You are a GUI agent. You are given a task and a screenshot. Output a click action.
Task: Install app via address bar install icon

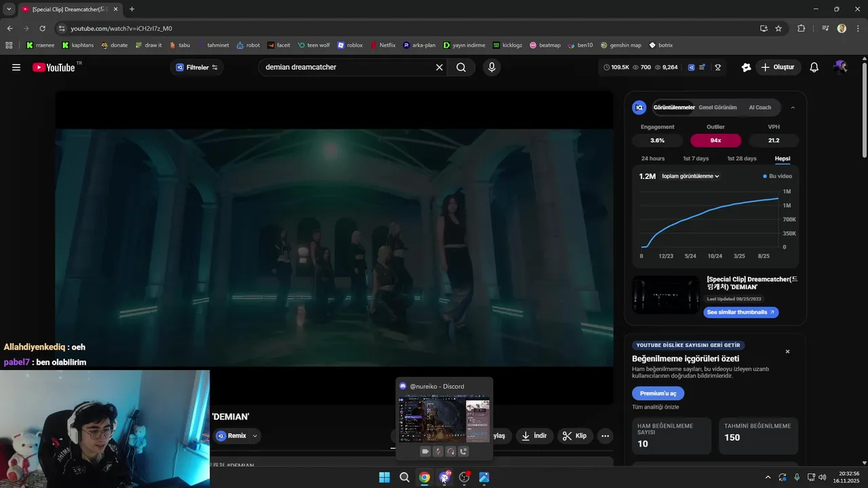764,28
